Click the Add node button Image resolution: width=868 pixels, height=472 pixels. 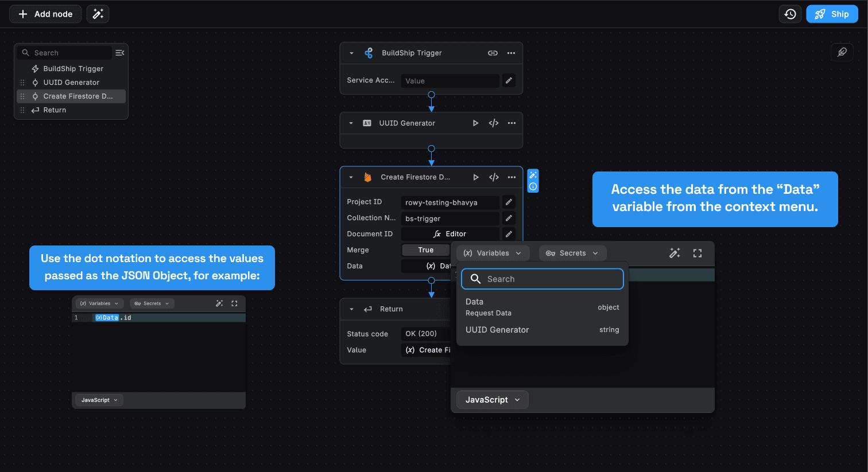tap(45, 14)
